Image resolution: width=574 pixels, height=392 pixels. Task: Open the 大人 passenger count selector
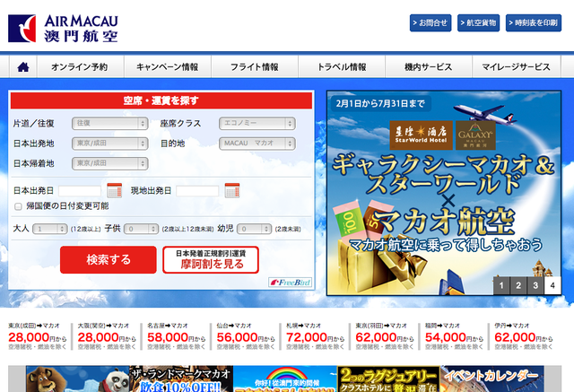pyautogui.click(x=50, y=229)
